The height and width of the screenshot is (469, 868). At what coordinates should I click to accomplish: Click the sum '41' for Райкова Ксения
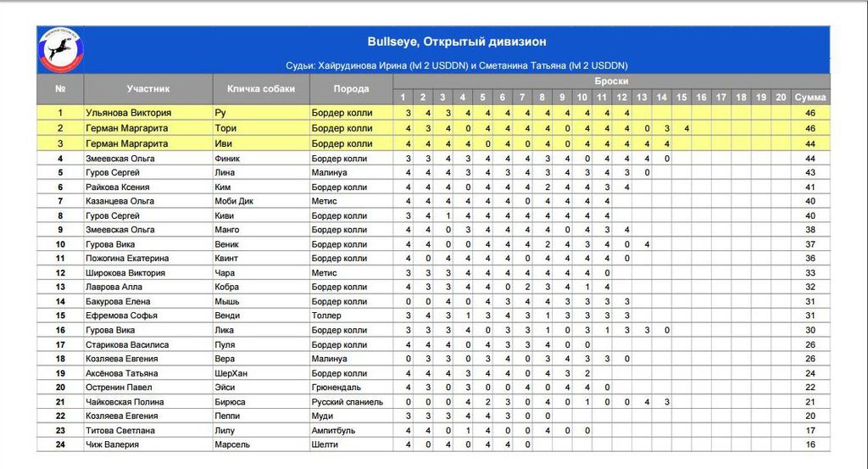tap(810, 187)
